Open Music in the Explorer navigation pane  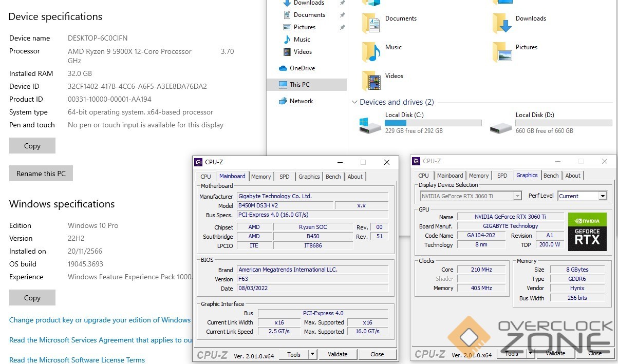(x=302, y=40)
